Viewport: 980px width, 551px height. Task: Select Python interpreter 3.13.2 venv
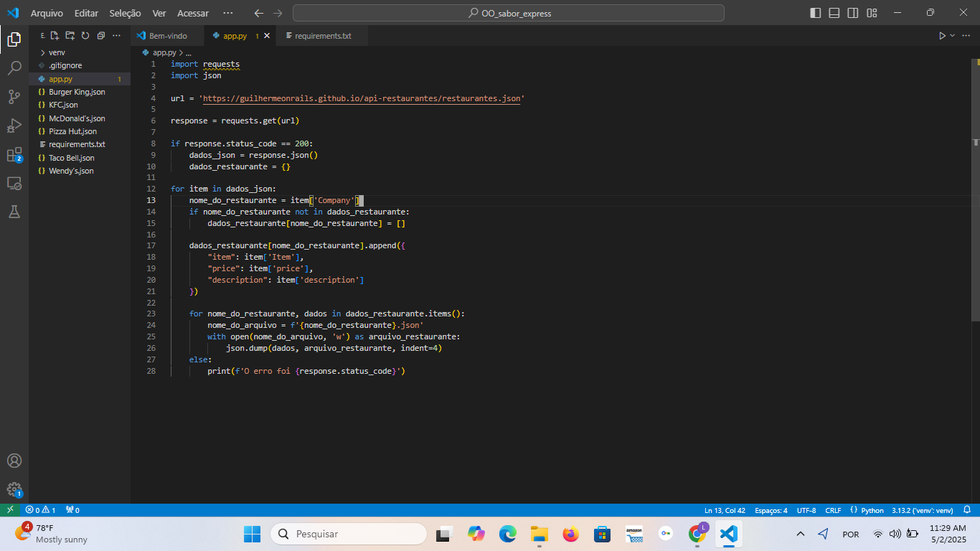pyautogui.click(x=923, y=510)
